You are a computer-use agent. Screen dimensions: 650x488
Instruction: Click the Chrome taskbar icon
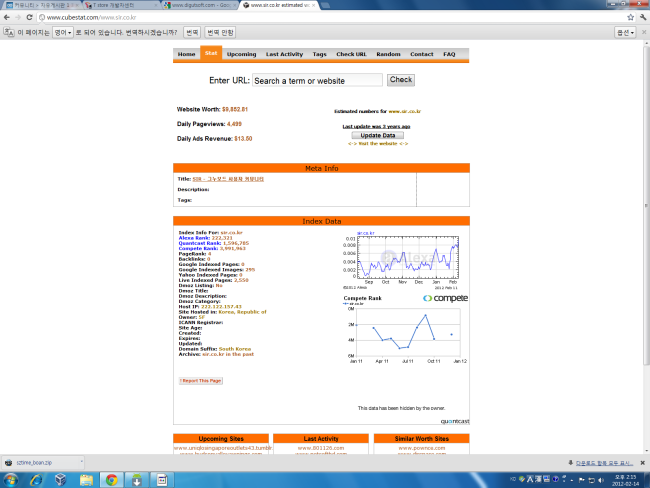point(111,480)
